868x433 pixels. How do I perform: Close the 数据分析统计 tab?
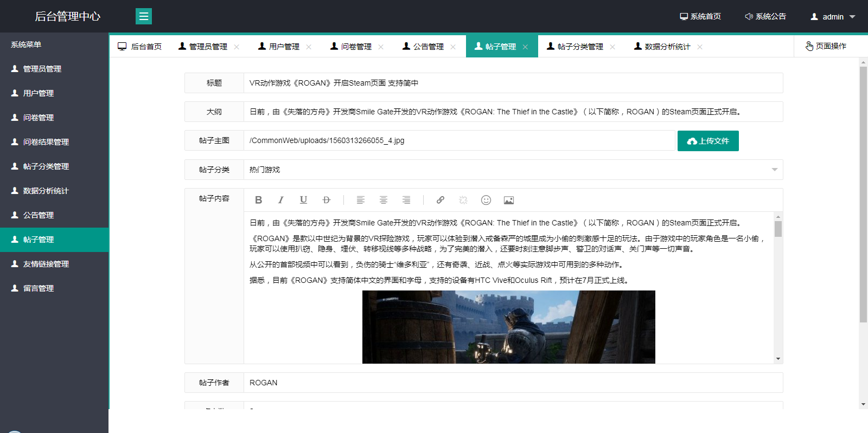[700, 47]
